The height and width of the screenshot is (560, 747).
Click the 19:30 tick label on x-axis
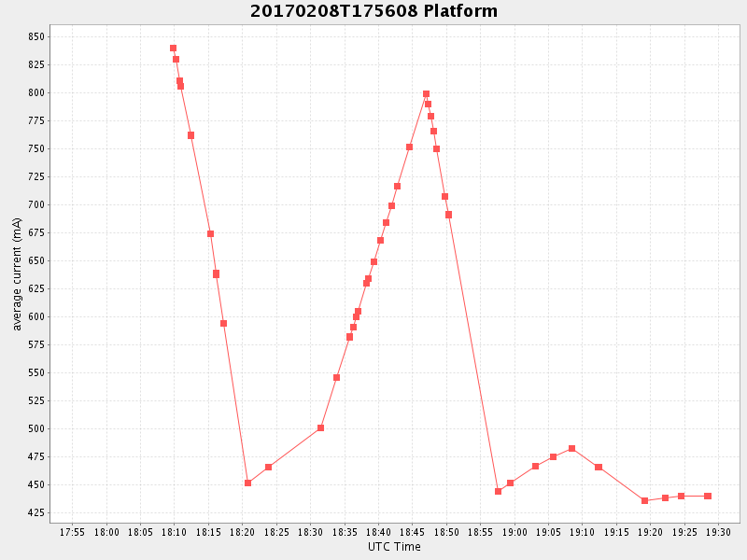click(718, 532)
